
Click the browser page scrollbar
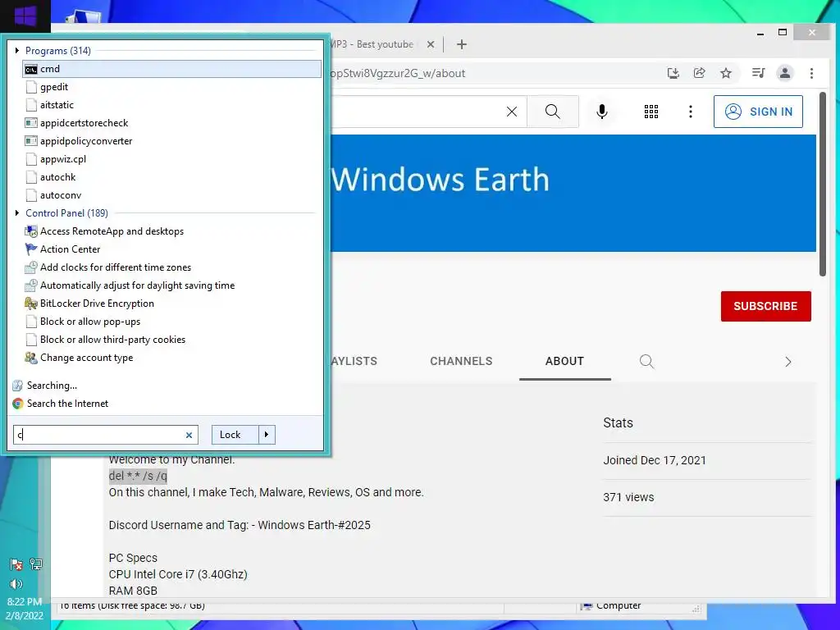pyautogui.click(x=822, y=184)
